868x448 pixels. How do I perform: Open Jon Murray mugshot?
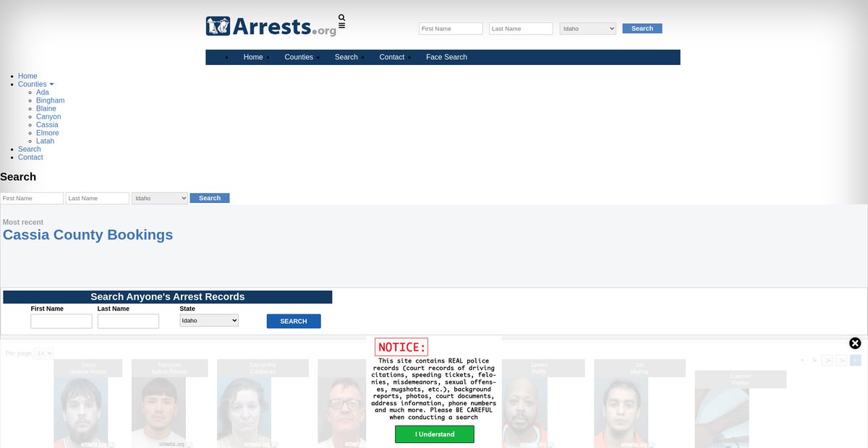click(621, 413)
